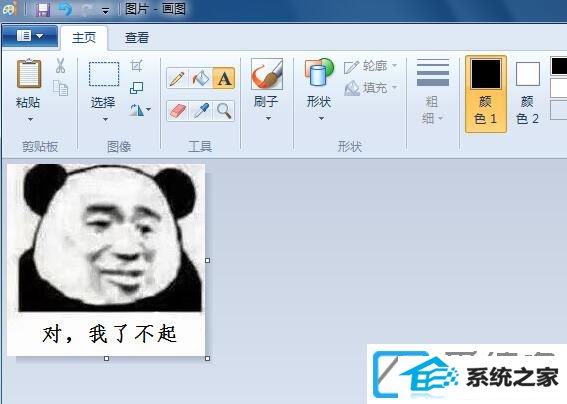Open the Fill (填充) dropdown

point(371,88)
